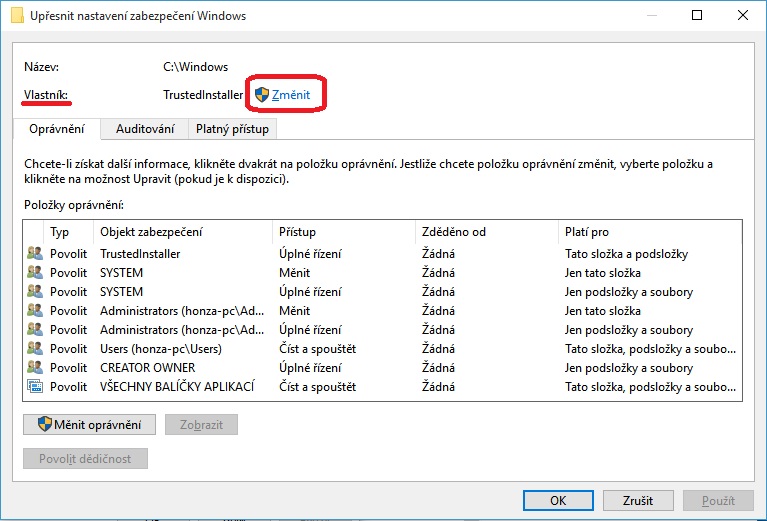Sort by Objekt zabezpečení column header
Screen dimensions: 767x521
182,232
